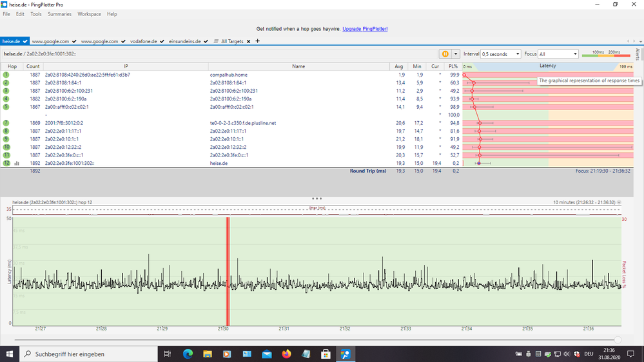Toggle the checkmark on einsundeins.de tab
The image size is (644, 362).
206,41
